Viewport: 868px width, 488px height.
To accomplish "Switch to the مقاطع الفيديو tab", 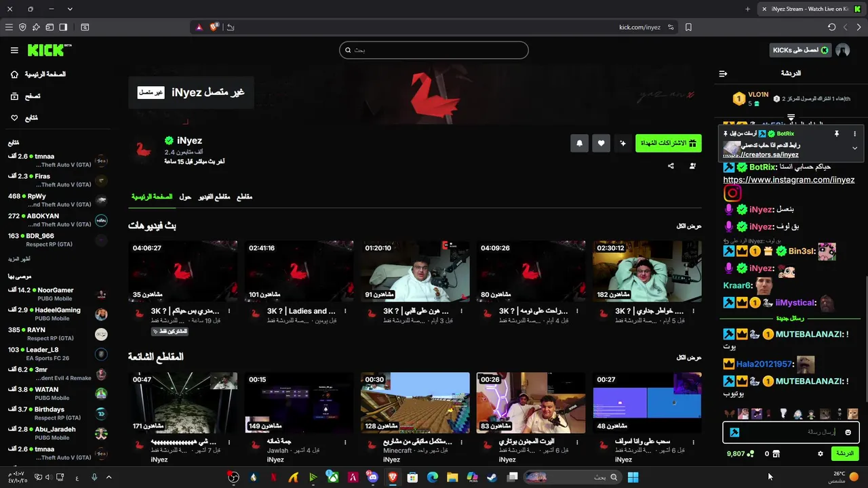I will (214, 197).
